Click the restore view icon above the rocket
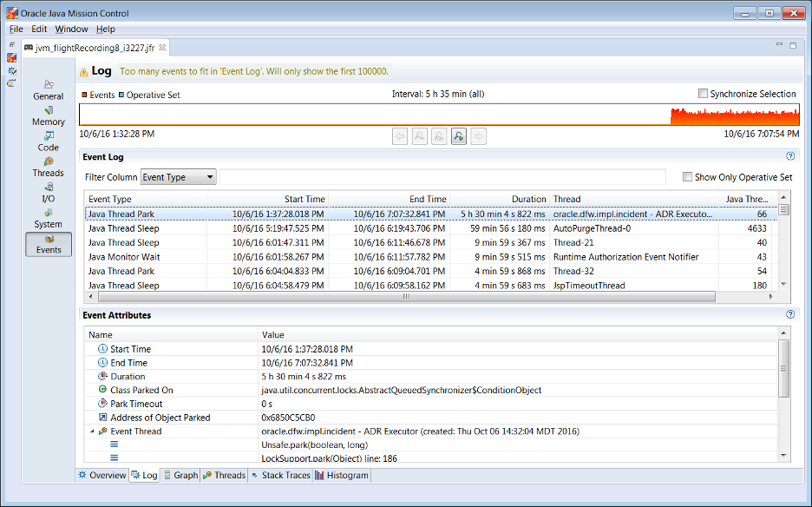This screenshot has width=812, height=507. click(x=11, y=45)
